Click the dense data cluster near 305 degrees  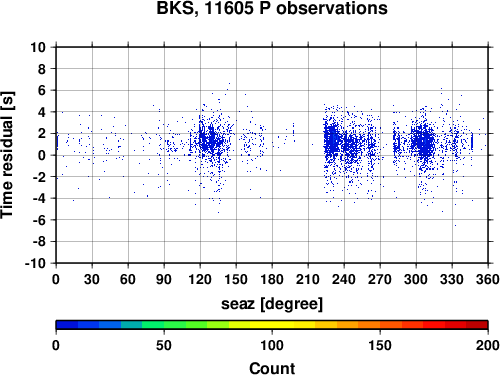pos(423,142)
